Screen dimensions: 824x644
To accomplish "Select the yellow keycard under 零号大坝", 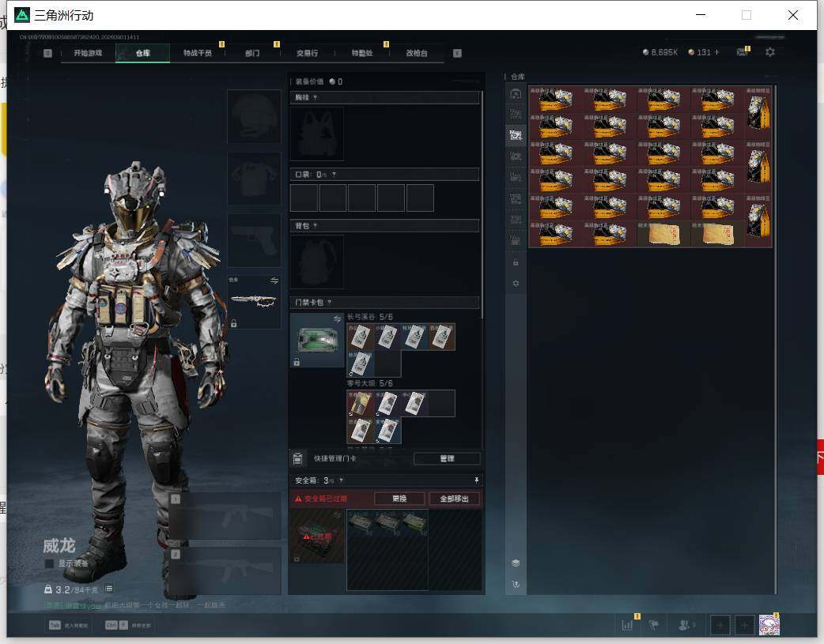I will (360, 404).
